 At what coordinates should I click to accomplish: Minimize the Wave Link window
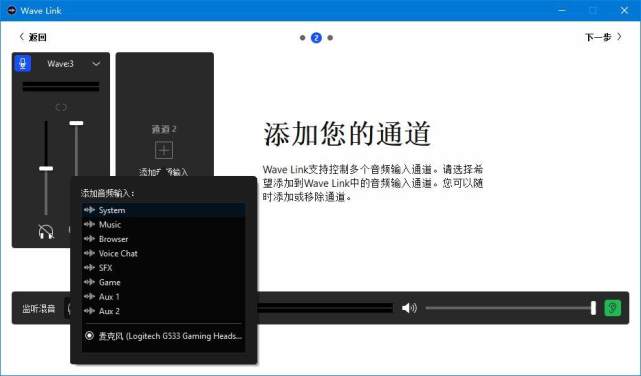tap(563, 10)
